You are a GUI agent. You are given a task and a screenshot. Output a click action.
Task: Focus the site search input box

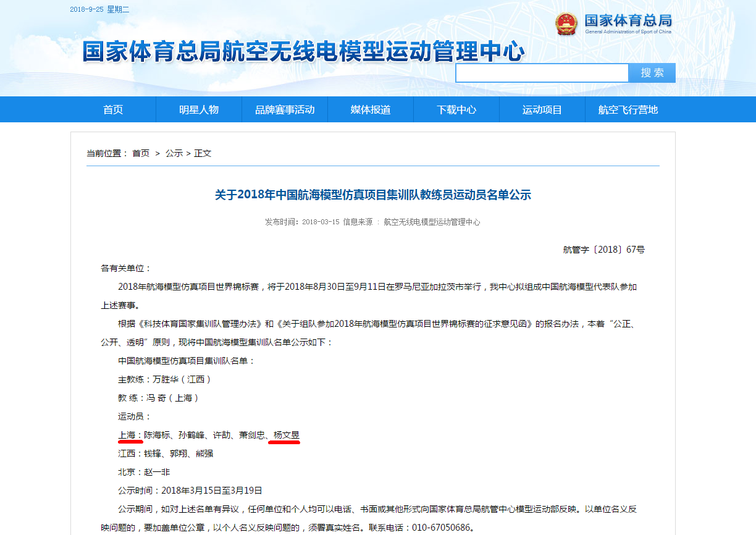[x=542, y=73]
